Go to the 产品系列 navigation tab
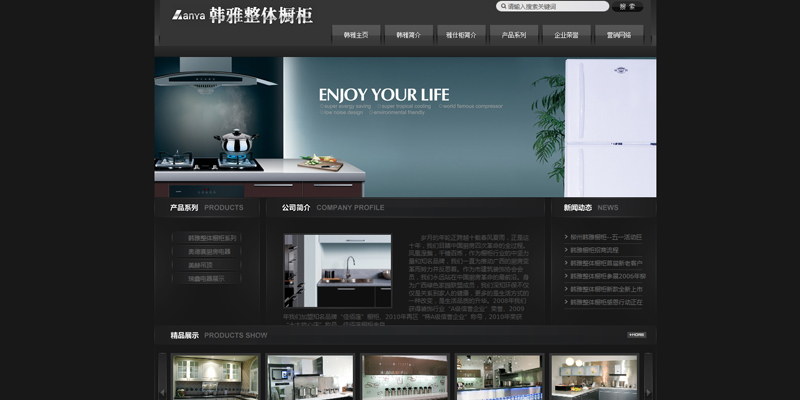This screenshot has width=800, height=400. pos(514,35)
